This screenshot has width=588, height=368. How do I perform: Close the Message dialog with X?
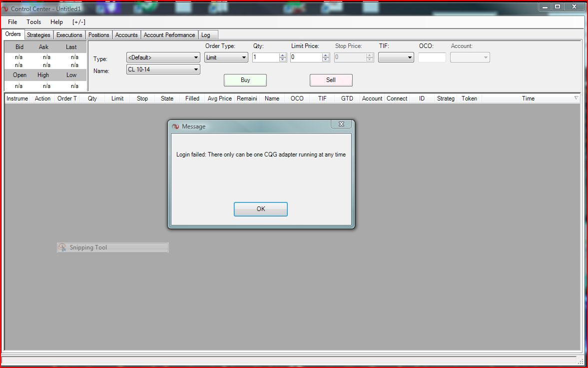(341, 124)
